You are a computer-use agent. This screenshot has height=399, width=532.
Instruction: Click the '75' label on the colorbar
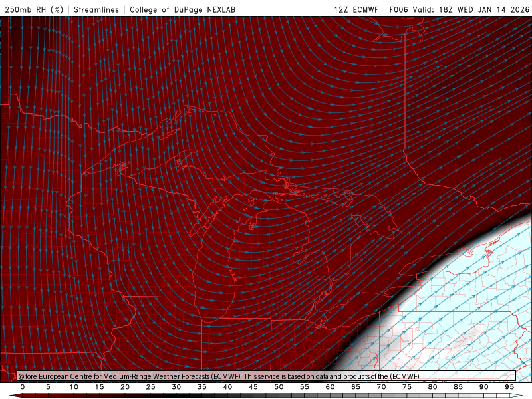click(407, 387)
